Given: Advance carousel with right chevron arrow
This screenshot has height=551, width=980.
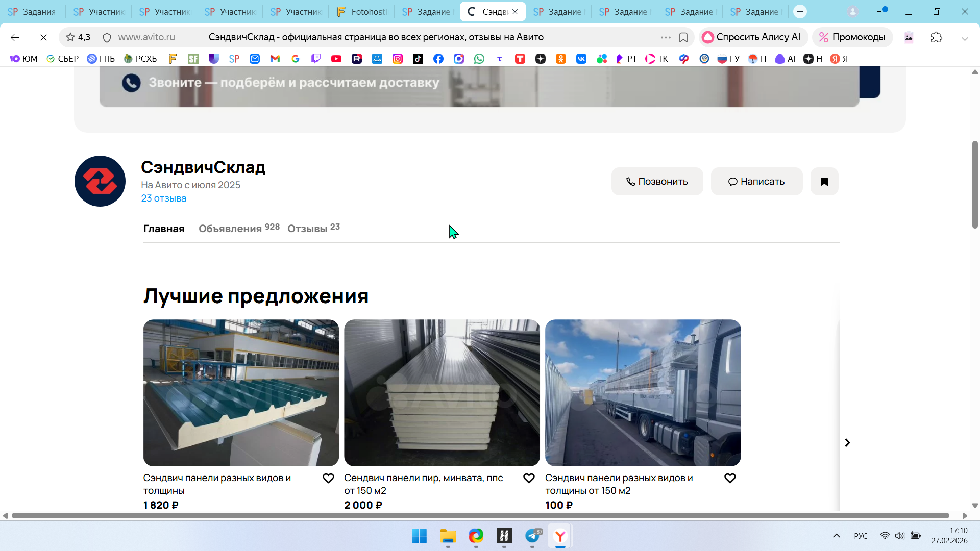Looking at the screenshot, I should 847,442.
